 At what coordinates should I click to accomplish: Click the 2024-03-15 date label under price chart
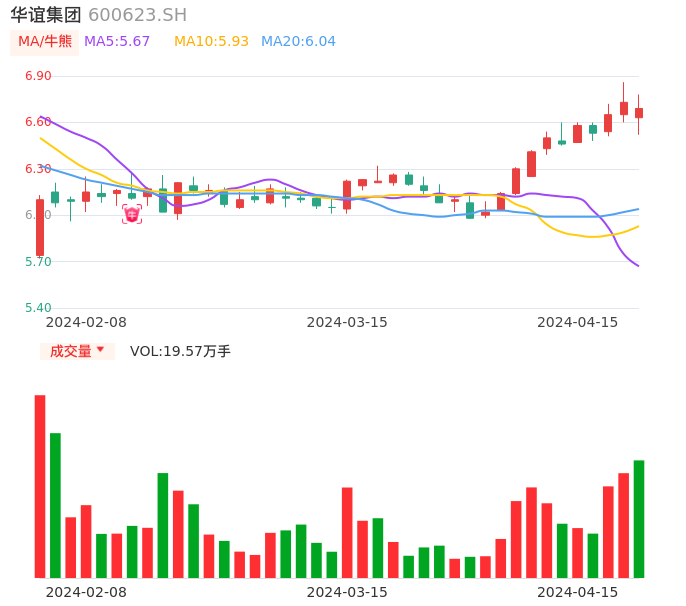click(347, 322)
